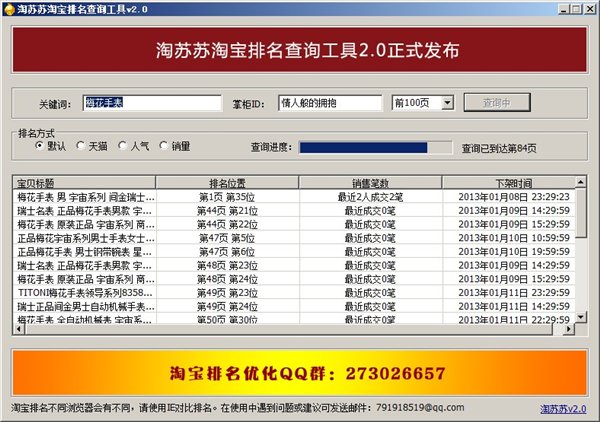The width and height of the screenshot is (600, 422).
Task: Click the vertical scrollbar thumb in results
Action: 580,213
